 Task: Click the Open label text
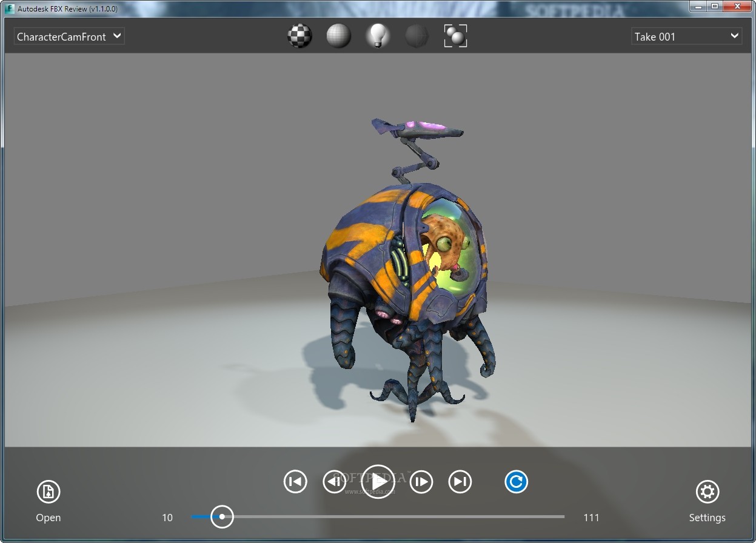click(x=49, y=518)
